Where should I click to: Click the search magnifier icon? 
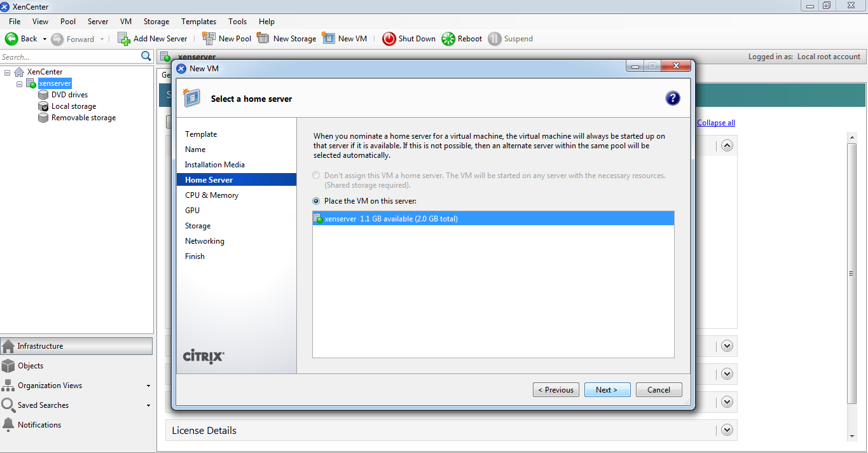[146, 57]
